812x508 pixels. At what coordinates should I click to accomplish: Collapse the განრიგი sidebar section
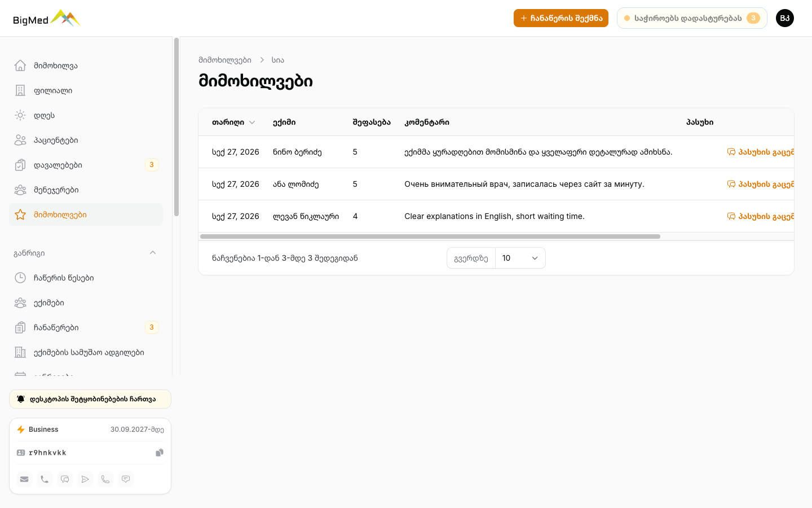(x=153, y=253)
